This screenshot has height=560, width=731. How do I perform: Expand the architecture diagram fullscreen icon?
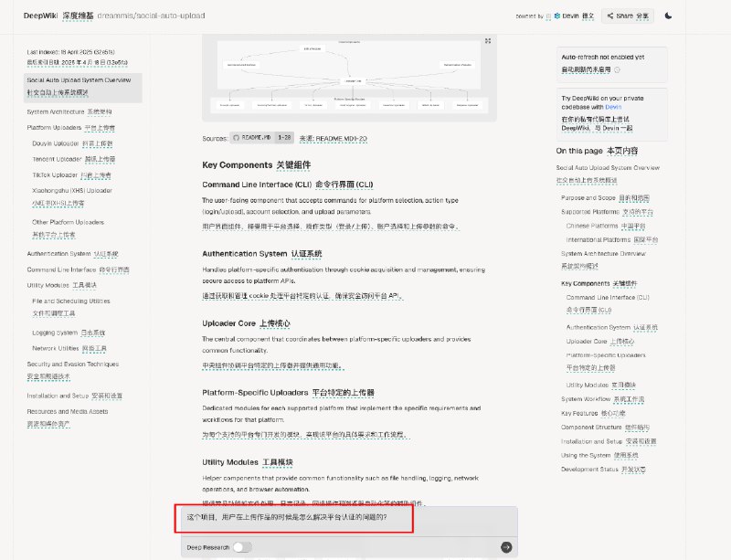[x=488, y=41]
